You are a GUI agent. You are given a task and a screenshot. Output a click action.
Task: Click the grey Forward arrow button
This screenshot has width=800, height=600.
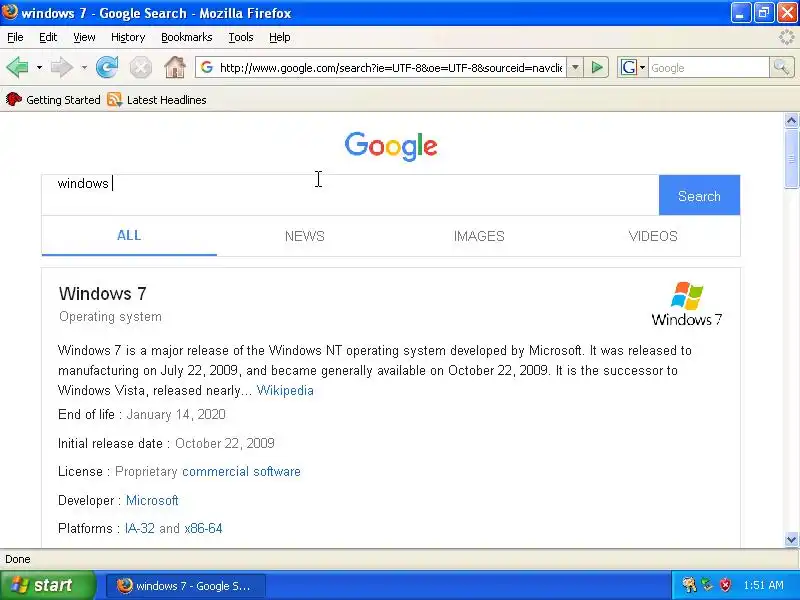[x=62, y=67]
